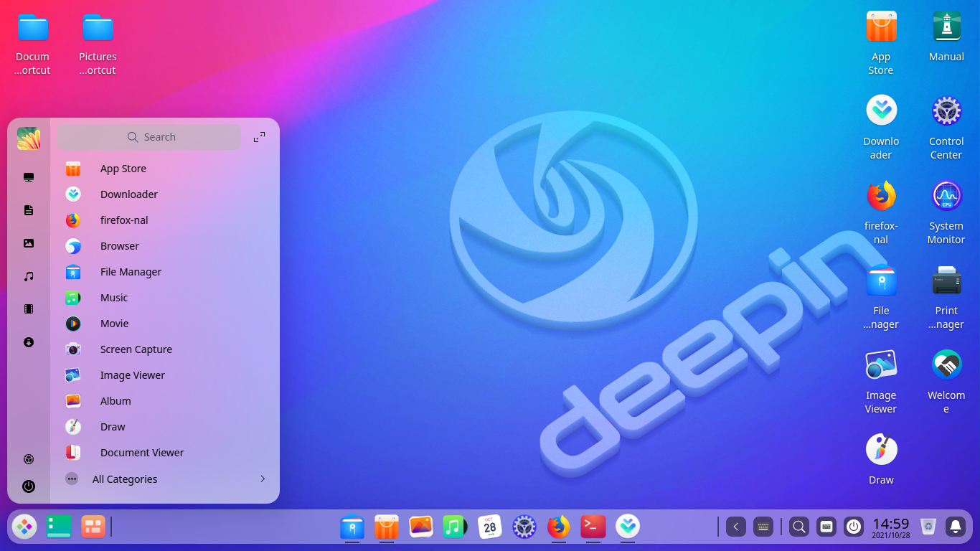Collapse the dock tray with the arrow

click(x=736, y=527)
